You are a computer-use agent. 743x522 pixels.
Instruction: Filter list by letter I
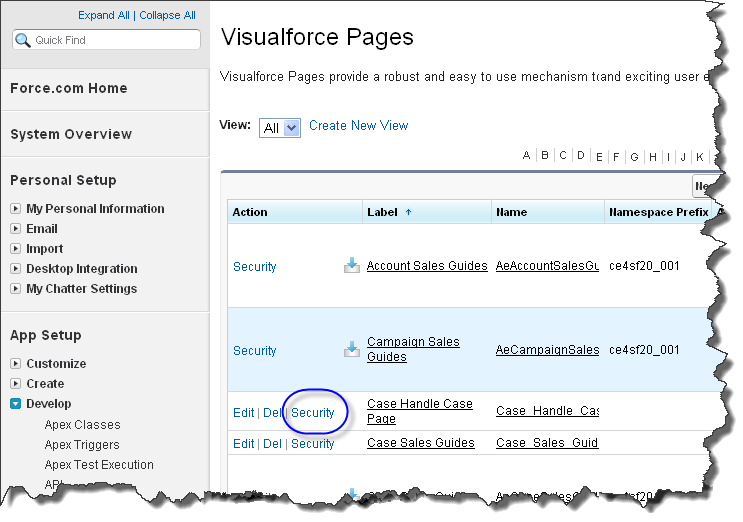pyautogui.click(x=669, y=157)
